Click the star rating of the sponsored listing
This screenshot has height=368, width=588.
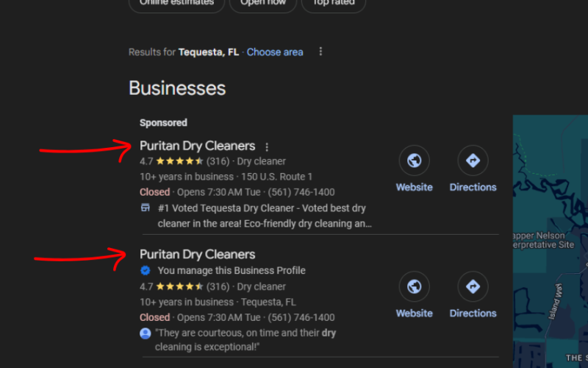pyautogui.click(x=179, y=161)
